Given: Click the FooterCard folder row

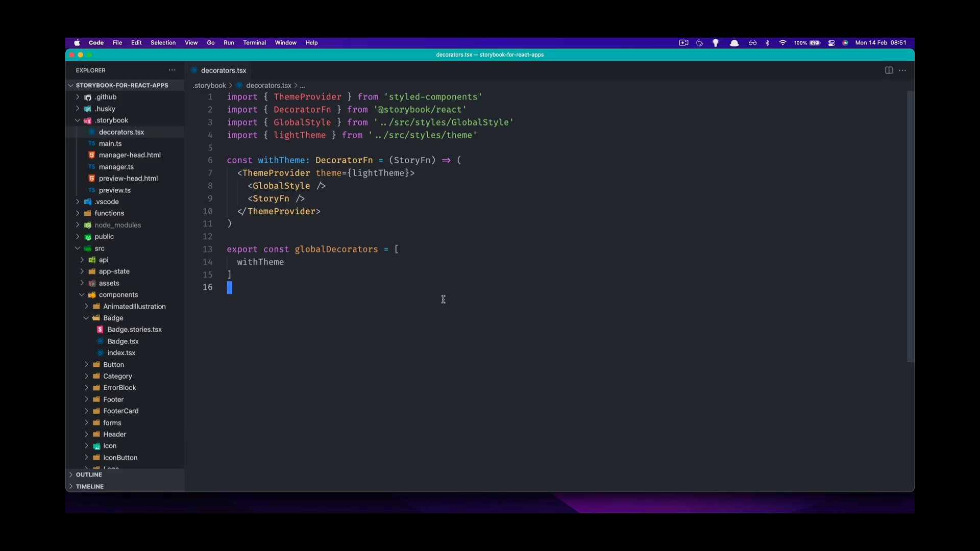Looking at the screenshot, I should pos(125,411).
